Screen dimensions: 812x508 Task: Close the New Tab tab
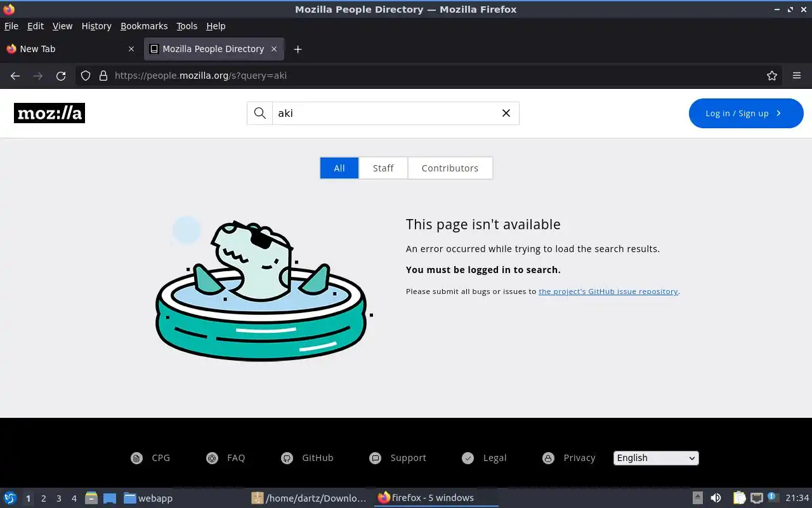pos(131,49)
